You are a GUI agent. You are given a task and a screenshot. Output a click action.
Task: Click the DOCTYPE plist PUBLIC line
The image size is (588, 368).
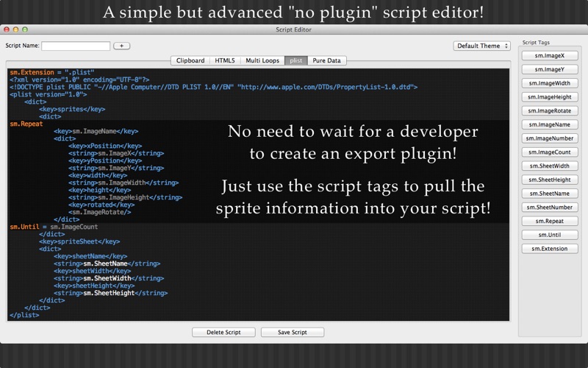click(213, 87)
